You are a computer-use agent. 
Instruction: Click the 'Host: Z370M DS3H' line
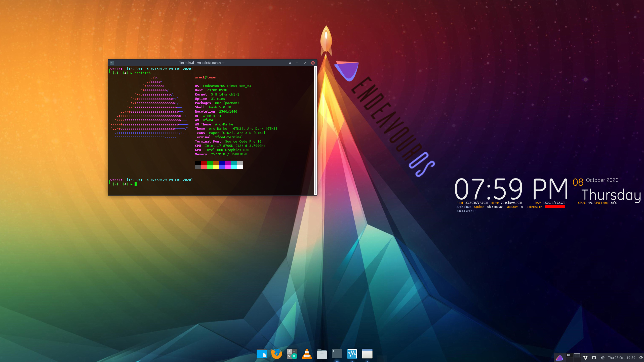[211, 90]
